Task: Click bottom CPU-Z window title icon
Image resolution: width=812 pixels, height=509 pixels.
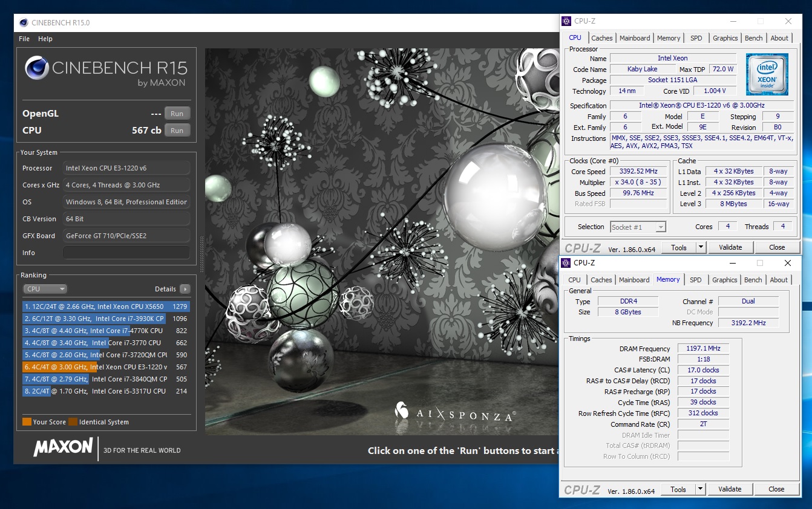Action: (566, 263)
